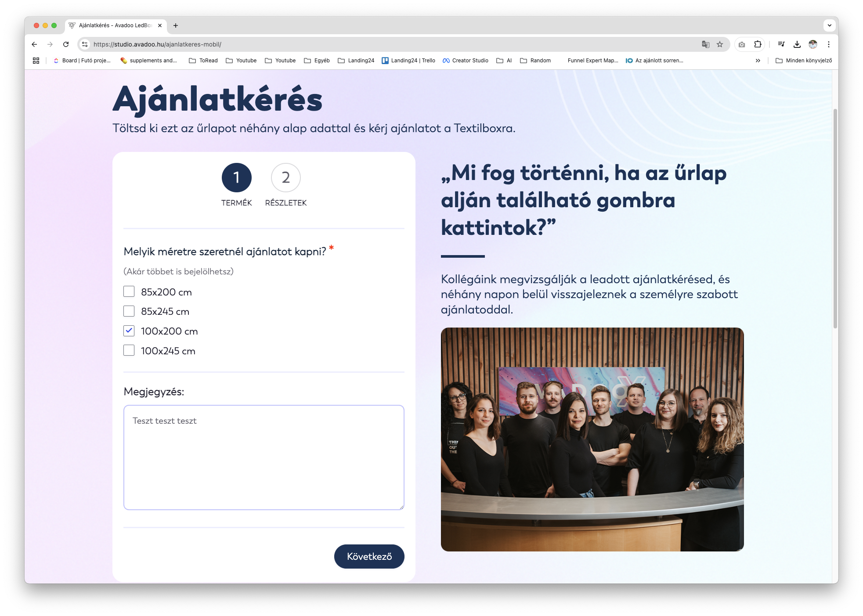Uncheck the 100x200 cm size option
Screen dimensions: 863x616
(129, 331)
